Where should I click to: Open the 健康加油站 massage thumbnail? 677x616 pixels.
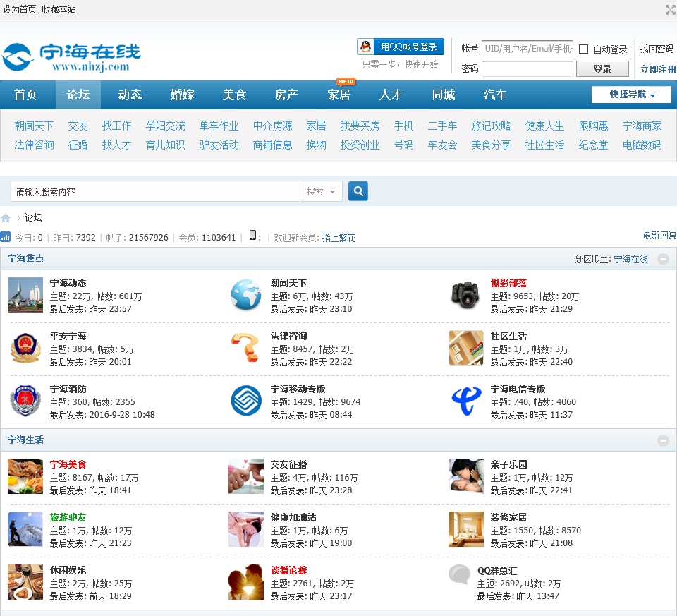(x=246, y=529)
